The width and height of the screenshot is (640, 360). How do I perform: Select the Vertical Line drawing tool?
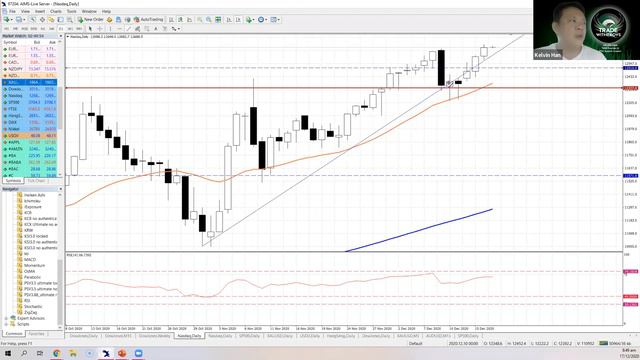(110, 29)
